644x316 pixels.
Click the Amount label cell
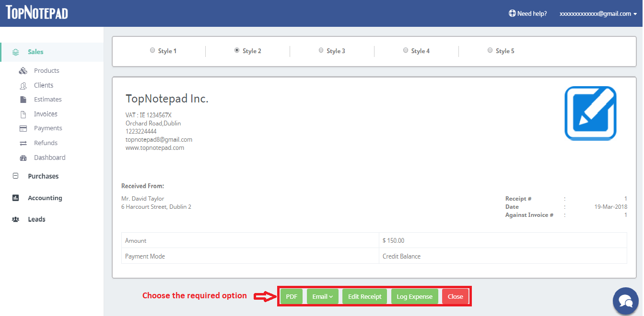click(x=250, y=240)
